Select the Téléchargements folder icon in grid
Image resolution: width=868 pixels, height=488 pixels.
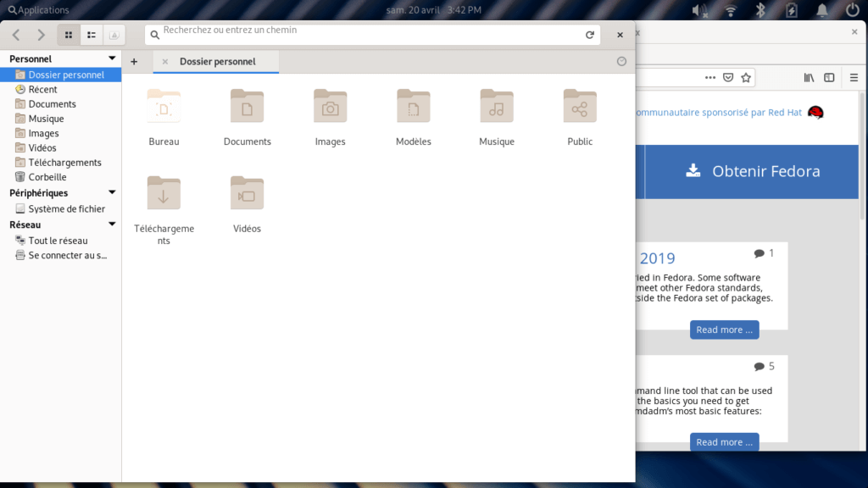click(x=164, y=192)
